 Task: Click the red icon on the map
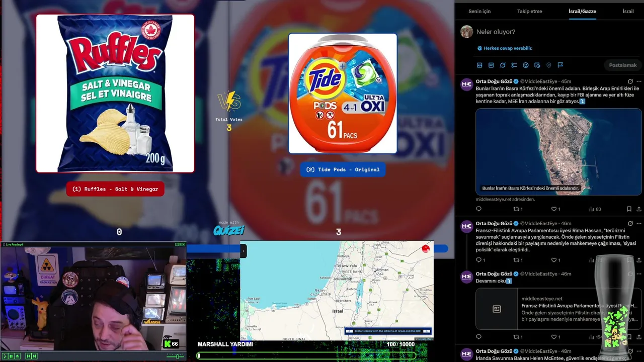tap(426, 249)
